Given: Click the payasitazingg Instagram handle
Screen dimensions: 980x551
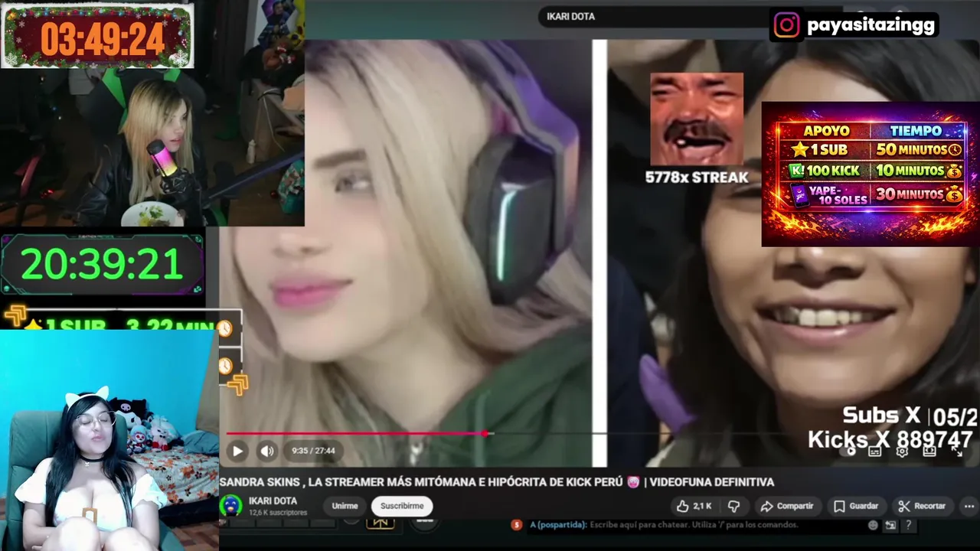Looking at the screenshot, I should point(871,25).
